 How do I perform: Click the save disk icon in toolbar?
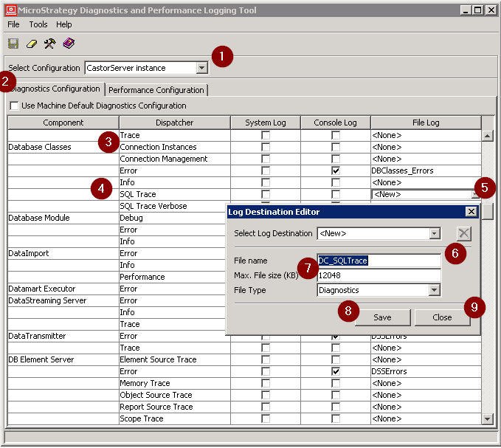click(13, 44)
